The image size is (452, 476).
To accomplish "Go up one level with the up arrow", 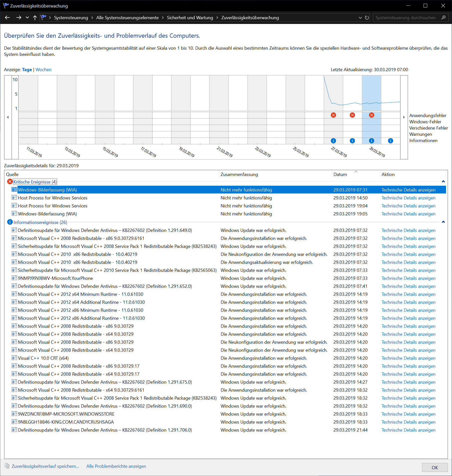I will (x=35, y=17).
